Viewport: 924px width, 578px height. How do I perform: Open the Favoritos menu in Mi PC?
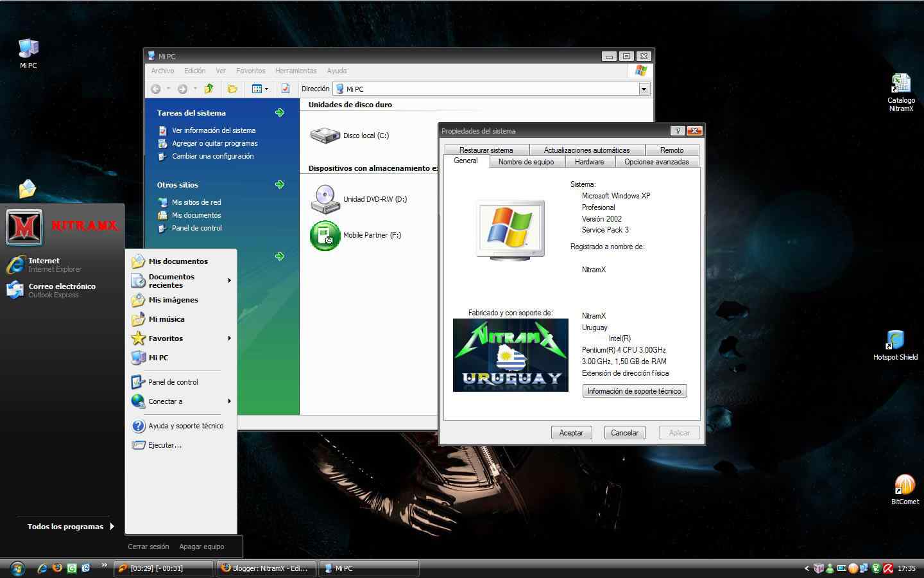tap(250, 71)
